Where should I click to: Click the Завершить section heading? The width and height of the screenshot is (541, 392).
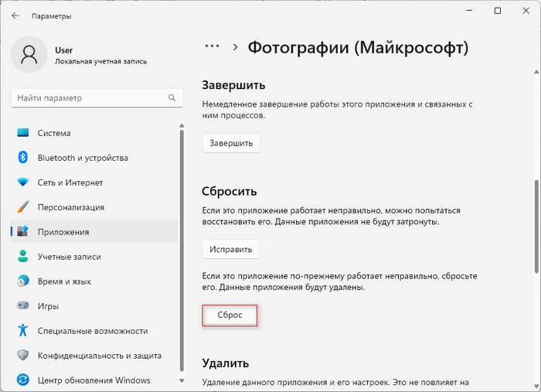pos(233,85)
